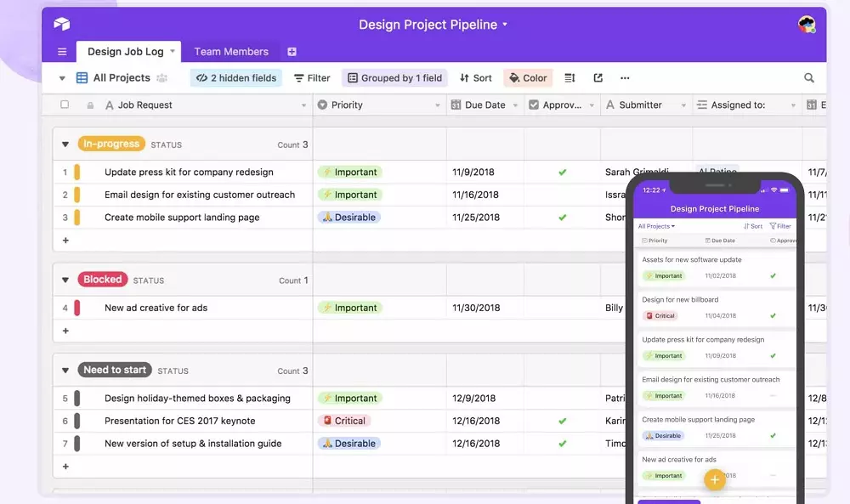This screenshot has height=504, width=850.
Task: Click the search magnifier icon
Action: tap(809, 78)
